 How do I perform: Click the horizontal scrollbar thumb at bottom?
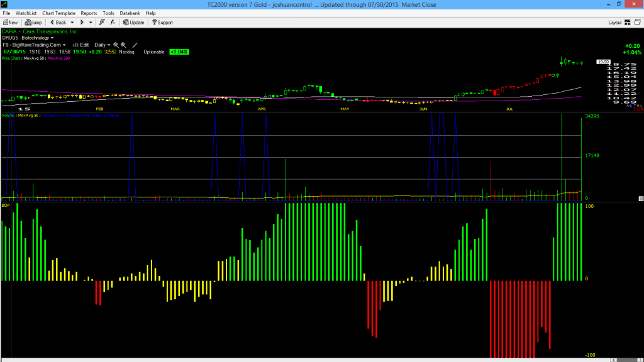(627, 360)
